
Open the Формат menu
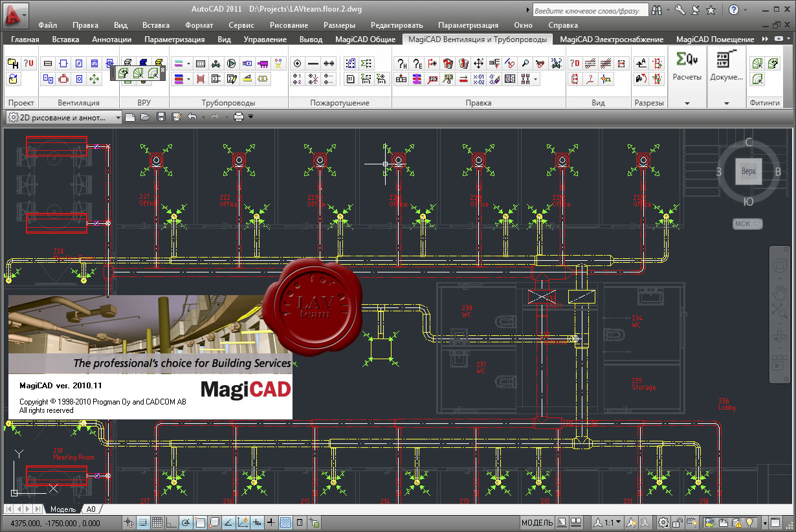199,25
